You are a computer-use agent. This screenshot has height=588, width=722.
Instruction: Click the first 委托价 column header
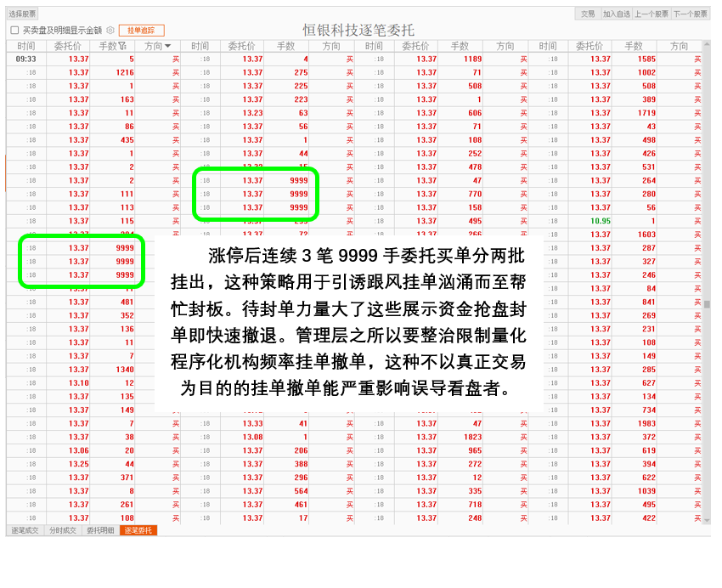coord(69,46)
